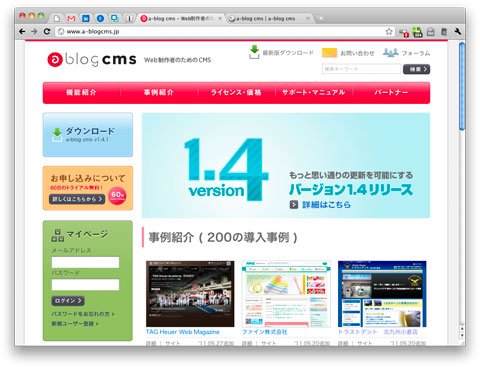This screenshot has height=367, width=480.
Task: Click the green extension icon in toolbar
Action: [x=417, y=32]
